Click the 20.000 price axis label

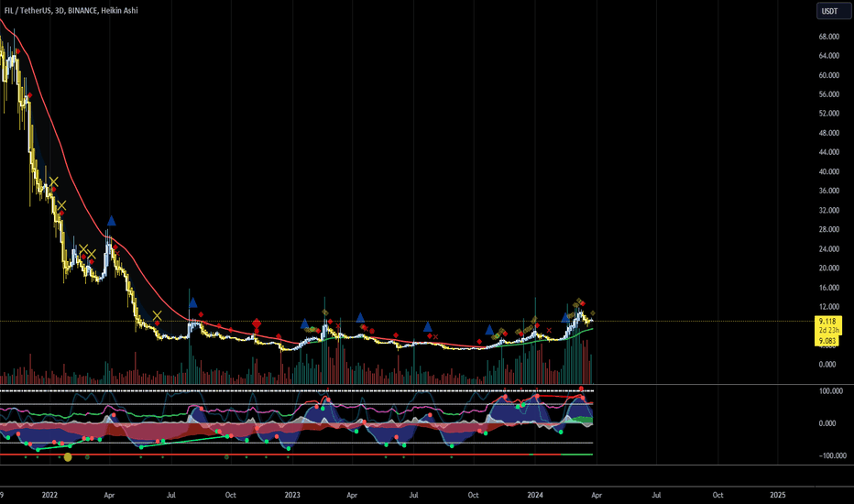(828, 268)
